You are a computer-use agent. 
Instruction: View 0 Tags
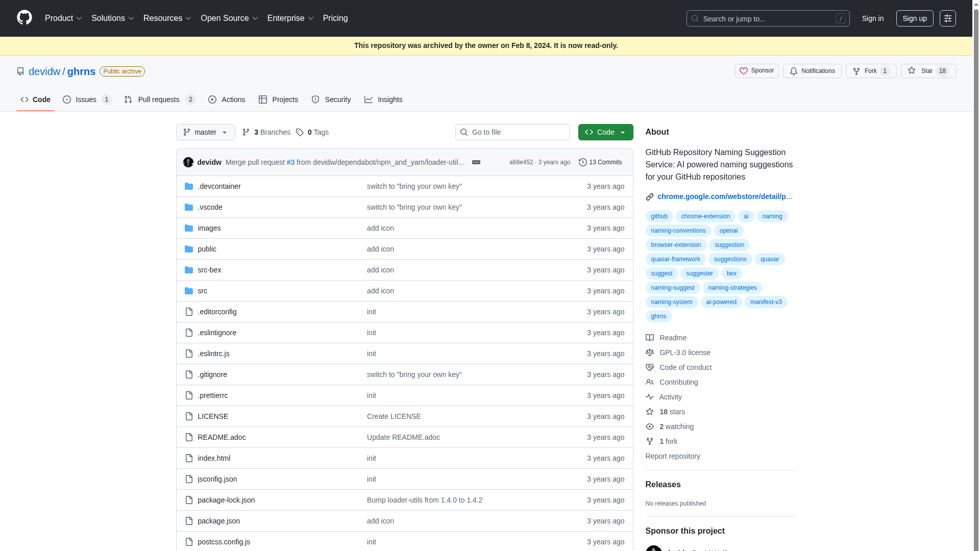pyautogui.click(x=312, y=132)
